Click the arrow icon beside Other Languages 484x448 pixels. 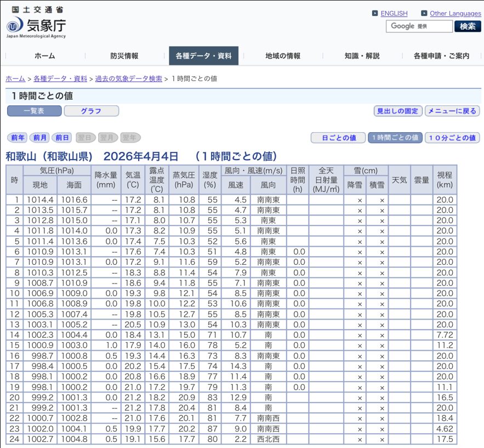coord(424,14)
